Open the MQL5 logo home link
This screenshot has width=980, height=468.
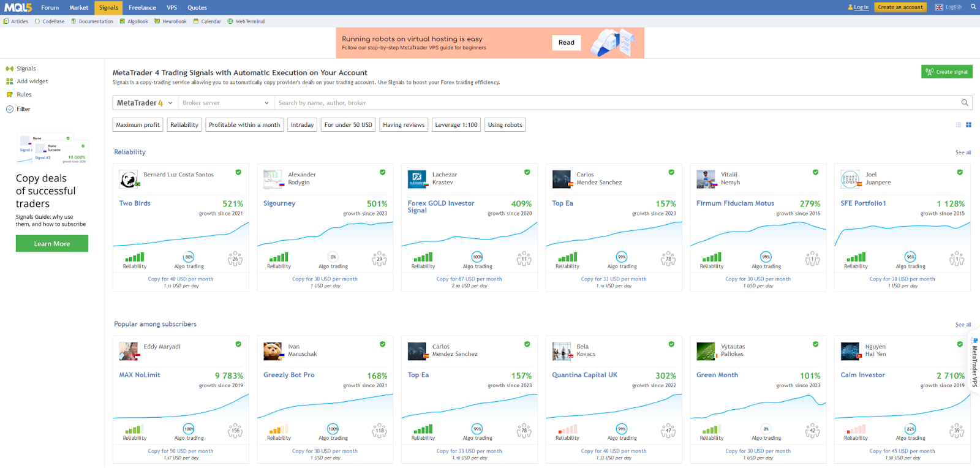pyautogui.click(x=18, y=7)
